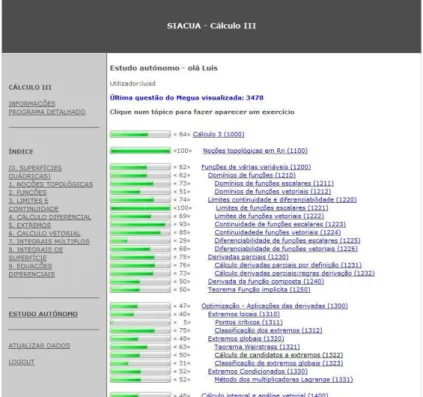The width and height of the screenshot is (423, 397).
Task: Open topic Noções topológicas em Rn (1100)
Action: click(255, 151)
